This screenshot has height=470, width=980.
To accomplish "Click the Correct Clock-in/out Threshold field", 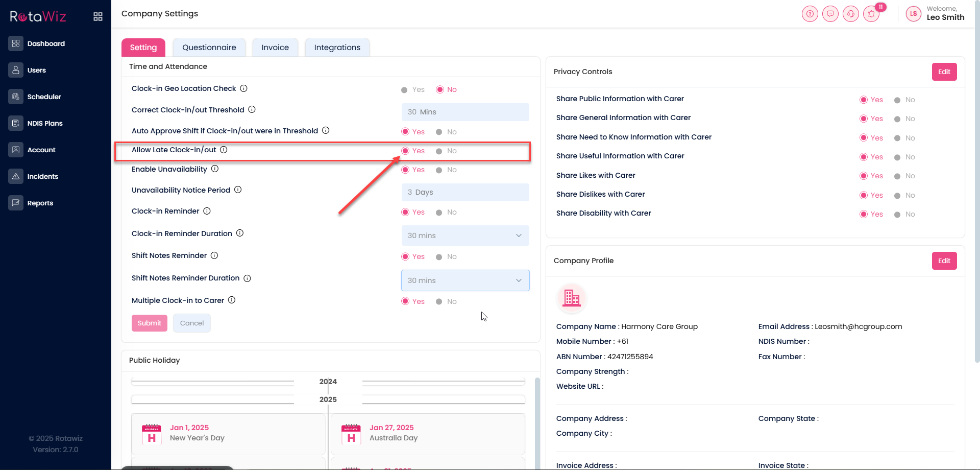I will pos(465,112).
